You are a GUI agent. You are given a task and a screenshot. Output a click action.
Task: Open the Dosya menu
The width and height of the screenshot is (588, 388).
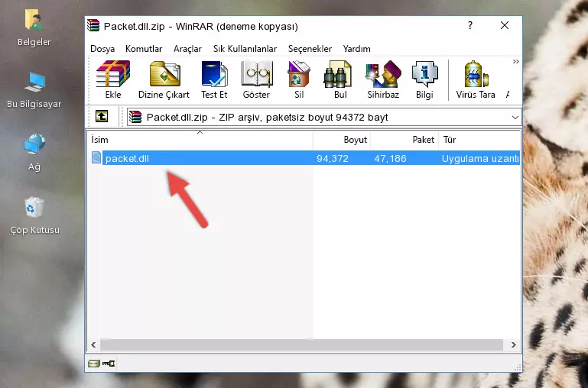[102, 49]
